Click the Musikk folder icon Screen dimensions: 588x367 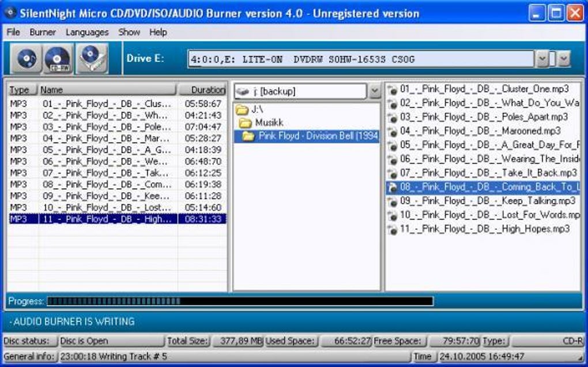click(245, 122)
